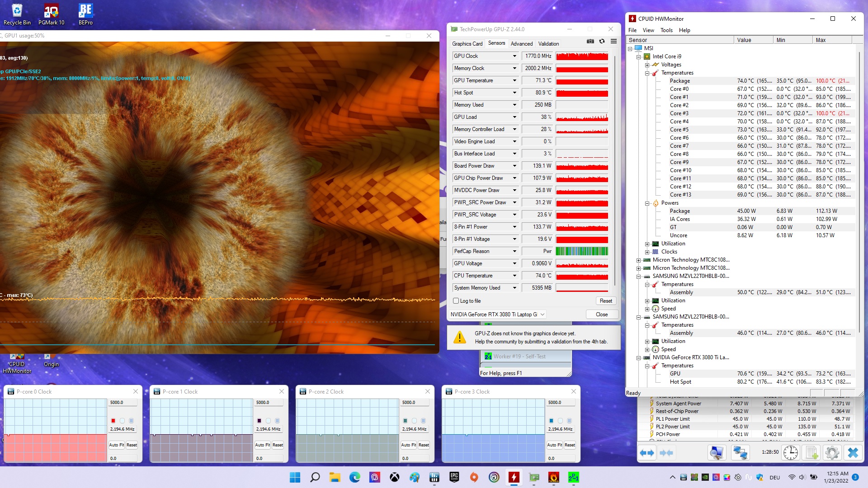Click the HWiNFO network monitors icon
The width and height of the screenshot is (868, 488).
pyautogui.click(x=740, y=452)
